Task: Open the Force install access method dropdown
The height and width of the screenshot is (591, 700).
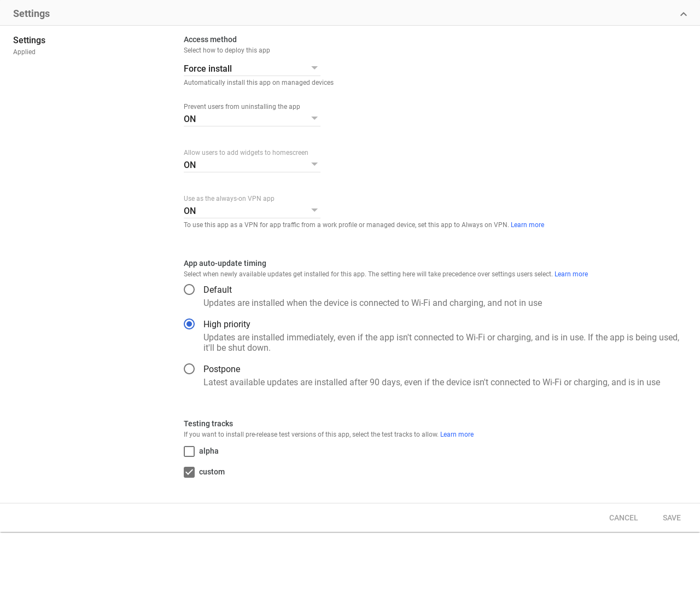Action: coord(252,68)
